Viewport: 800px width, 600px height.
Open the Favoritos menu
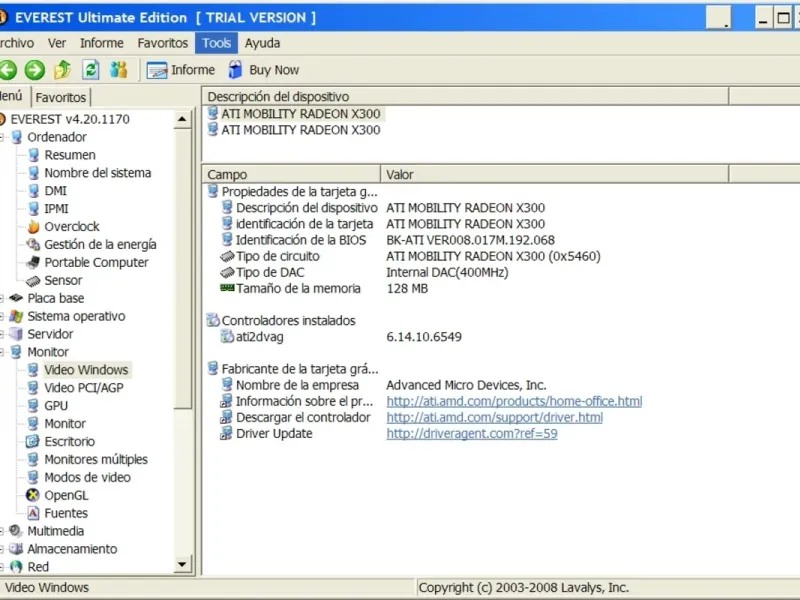162,43
